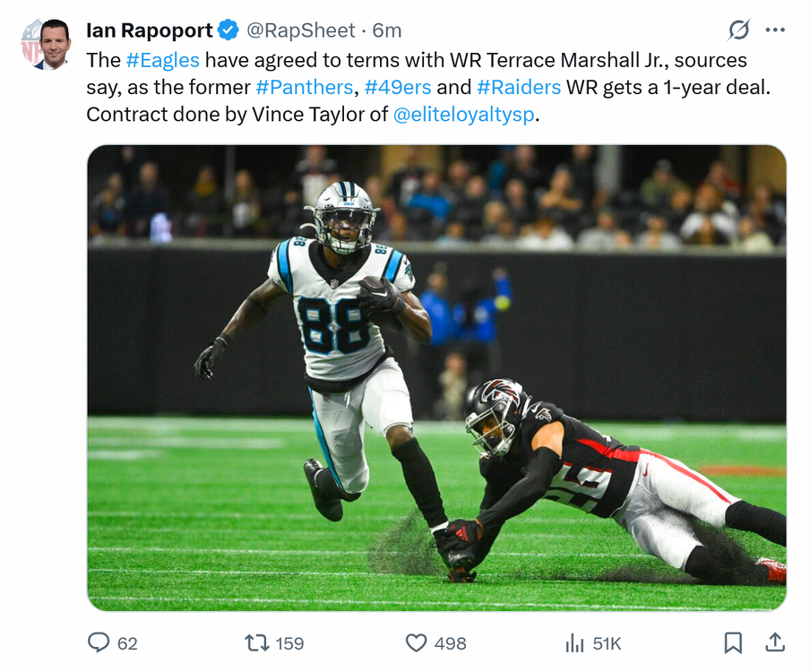810x672 pixels.
Task: Click the Grok explain icon
Action: (x=738, y=30)
